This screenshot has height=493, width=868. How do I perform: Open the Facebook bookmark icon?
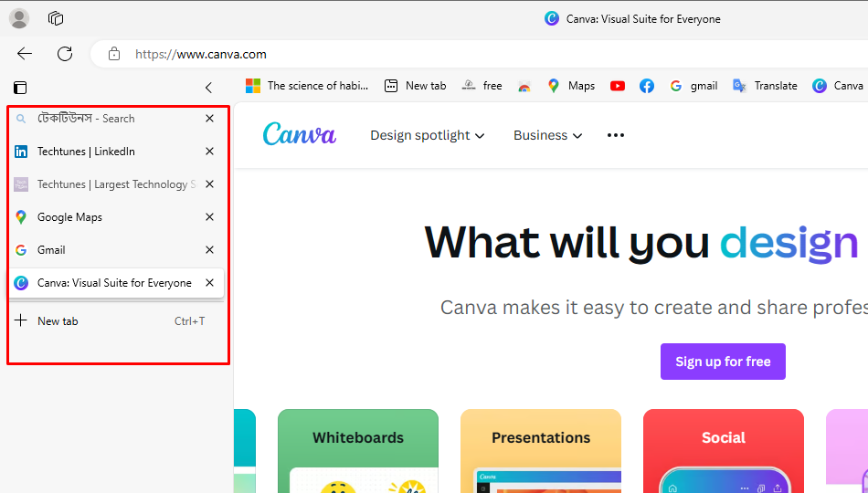647,86
